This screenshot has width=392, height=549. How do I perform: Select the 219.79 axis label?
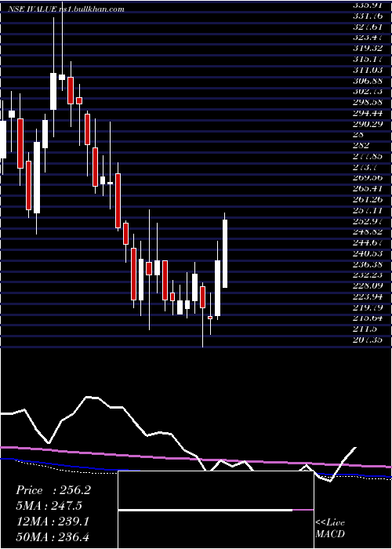pos(368,307)
